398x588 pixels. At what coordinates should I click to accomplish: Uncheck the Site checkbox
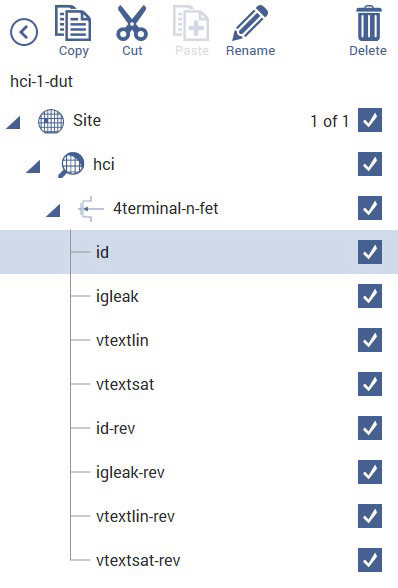tap(370, 120)
